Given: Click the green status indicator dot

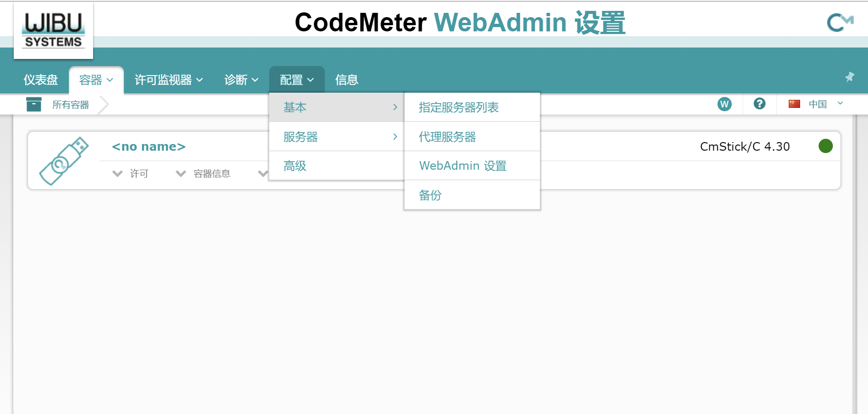Looking at the screenshot, I should click(825, 146).
